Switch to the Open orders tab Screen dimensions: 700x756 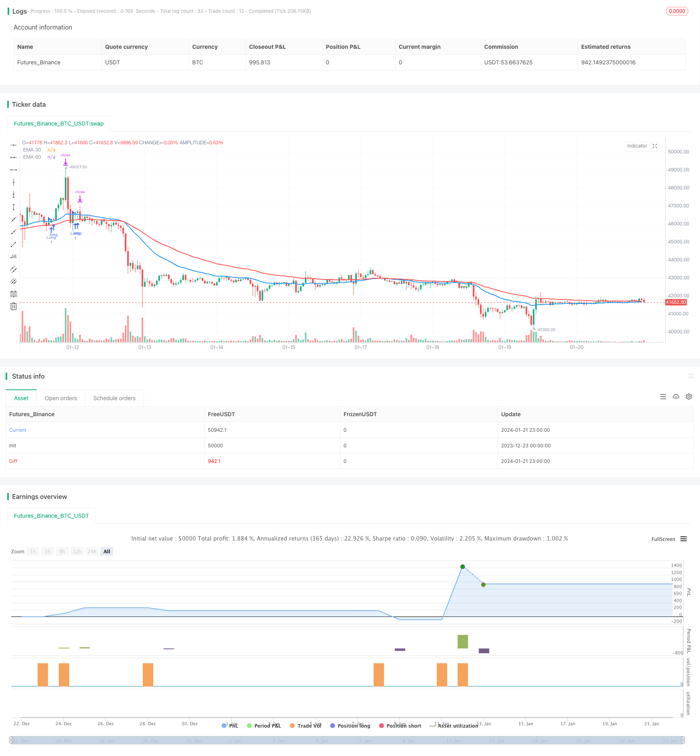tap(61, 398)
